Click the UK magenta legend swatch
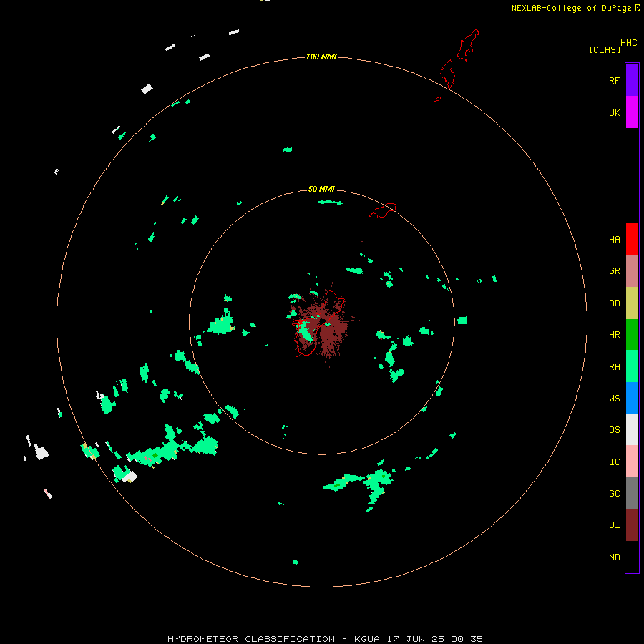The width and height of the screenshot is (644, 644). tap(632, 112)
